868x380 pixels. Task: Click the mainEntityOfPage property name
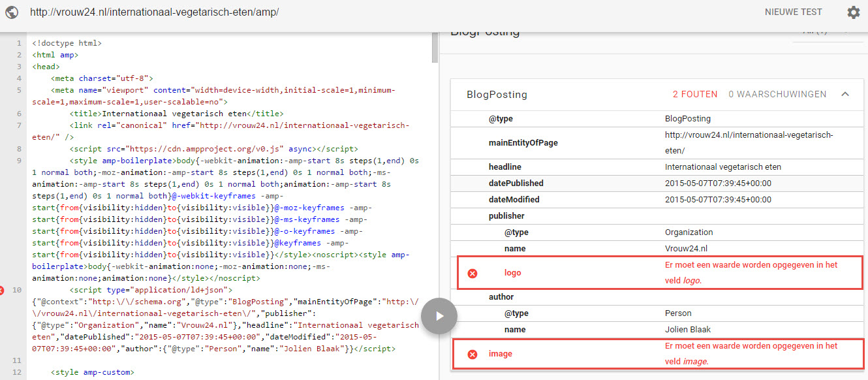pos(523,142)
